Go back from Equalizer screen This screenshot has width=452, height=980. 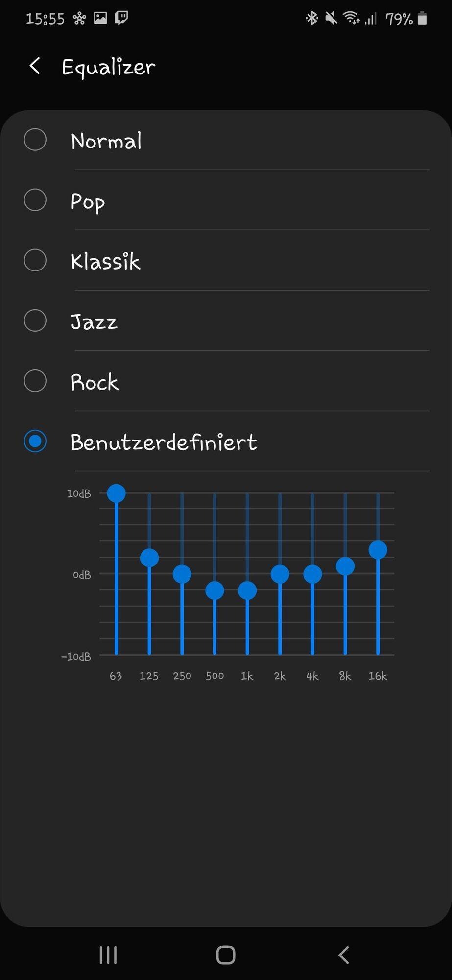35,66
